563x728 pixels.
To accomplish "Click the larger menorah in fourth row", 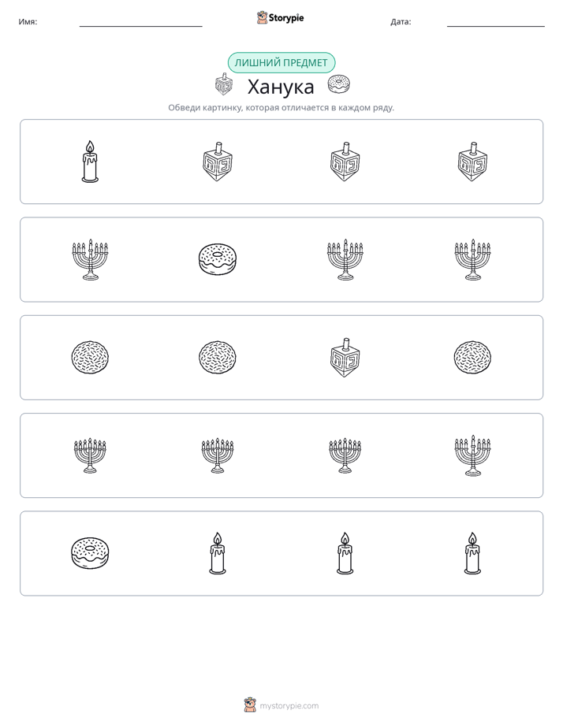I will point(472,455).
